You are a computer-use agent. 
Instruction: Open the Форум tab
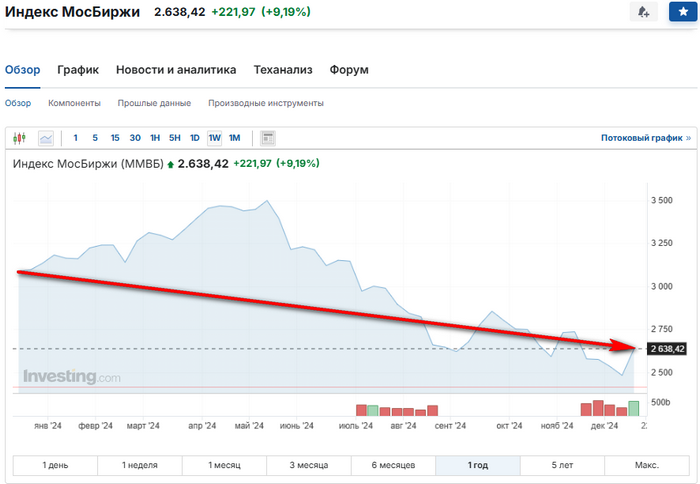coord(349,70)
